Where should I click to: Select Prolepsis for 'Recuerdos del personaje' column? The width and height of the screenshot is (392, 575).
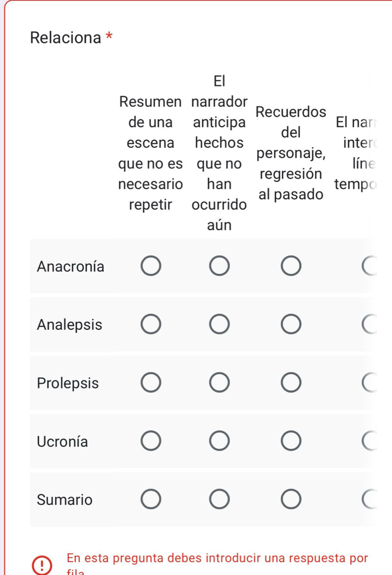(291, 383)
